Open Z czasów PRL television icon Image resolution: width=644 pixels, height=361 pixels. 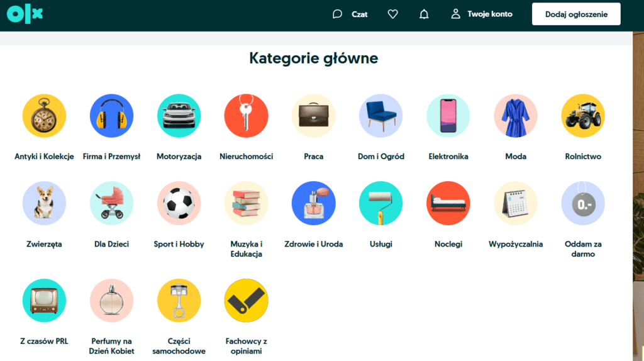click(x=44, y=301)
